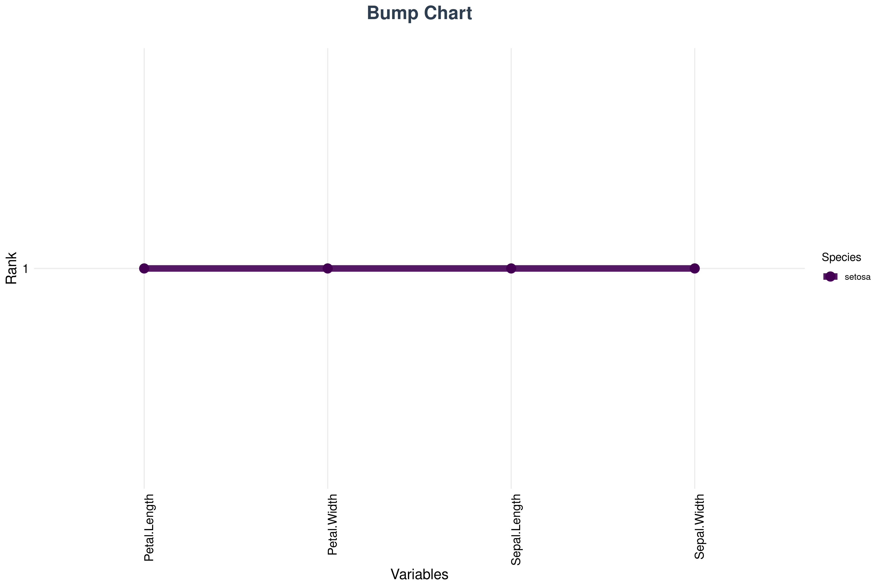This screenshot has height=588, width=882.
Task: Click the setosa legend color key
Action: coord(830,277)
